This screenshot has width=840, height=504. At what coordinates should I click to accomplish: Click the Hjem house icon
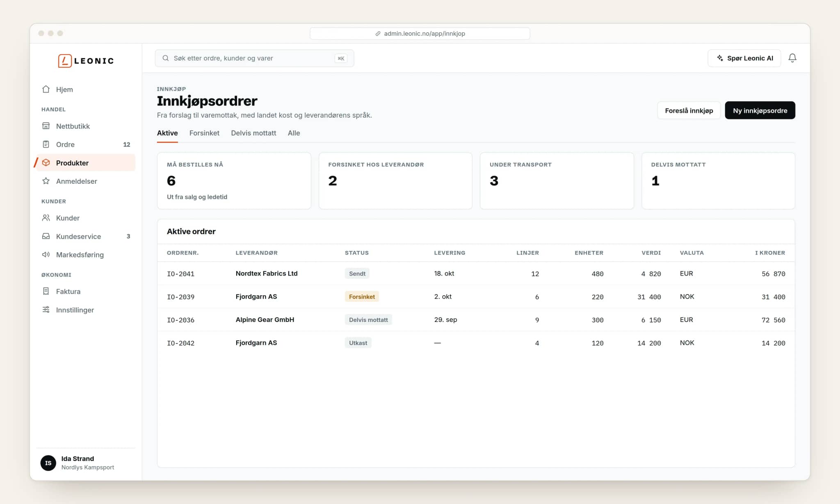click(x=46, y=89)
